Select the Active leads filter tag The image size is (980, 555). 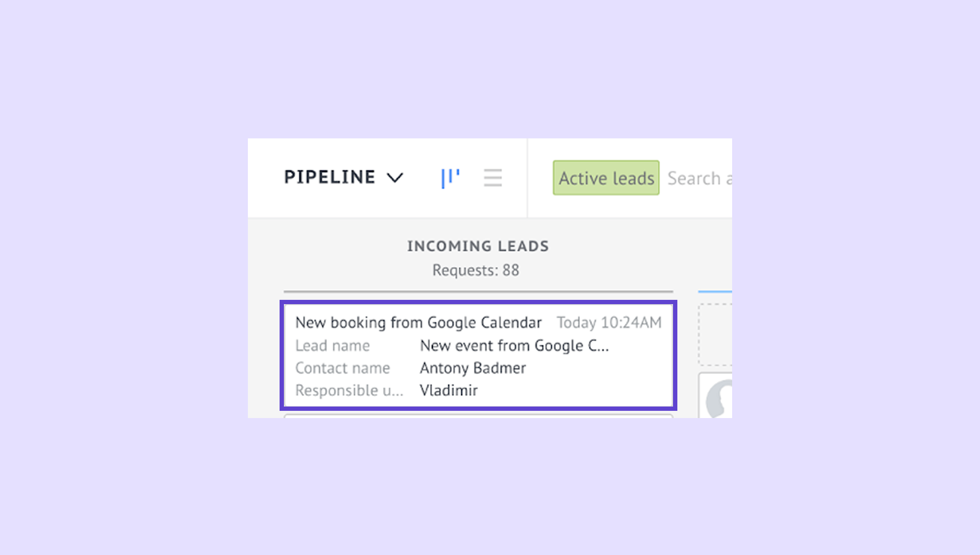click(x=606, y=178)
